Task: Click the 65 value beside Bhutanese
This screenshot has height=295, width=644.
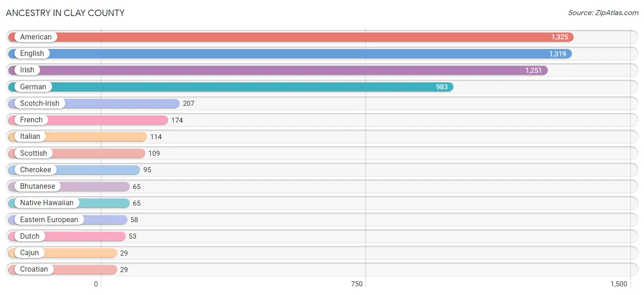Action: pyautogui.click(x=137, y=187)
